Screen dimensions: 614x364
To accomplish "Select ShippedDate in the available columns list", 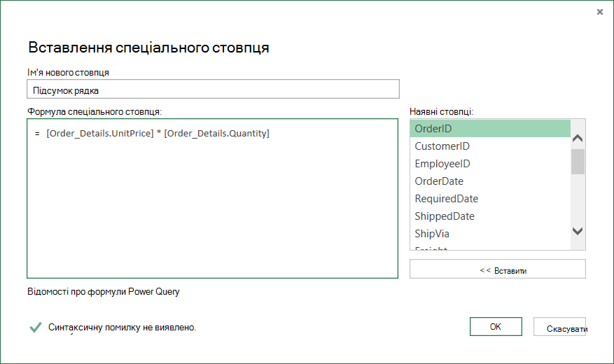I will click(490, 216).
